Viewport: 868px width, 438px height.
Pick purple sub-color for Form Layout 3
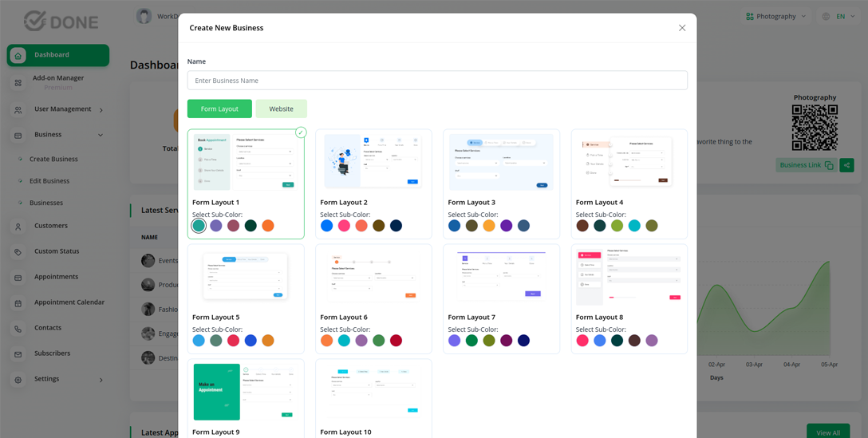point(507,225)
